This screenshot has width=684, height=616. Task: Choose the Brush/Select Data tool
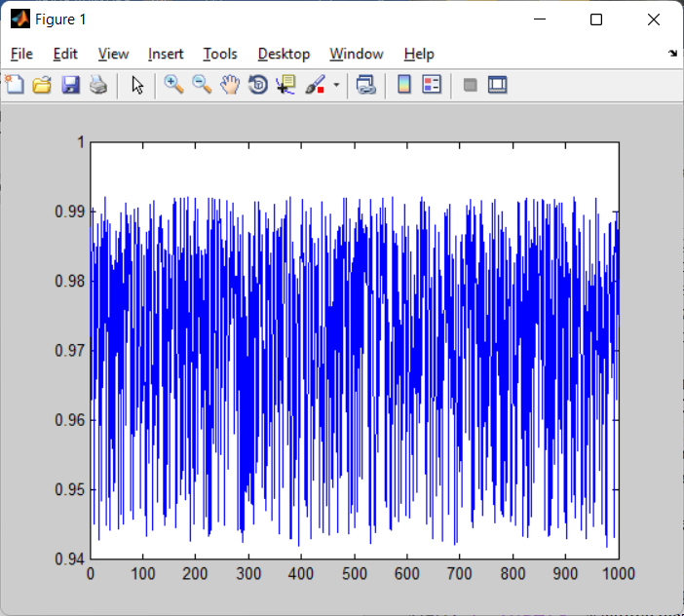coord(315,85)
